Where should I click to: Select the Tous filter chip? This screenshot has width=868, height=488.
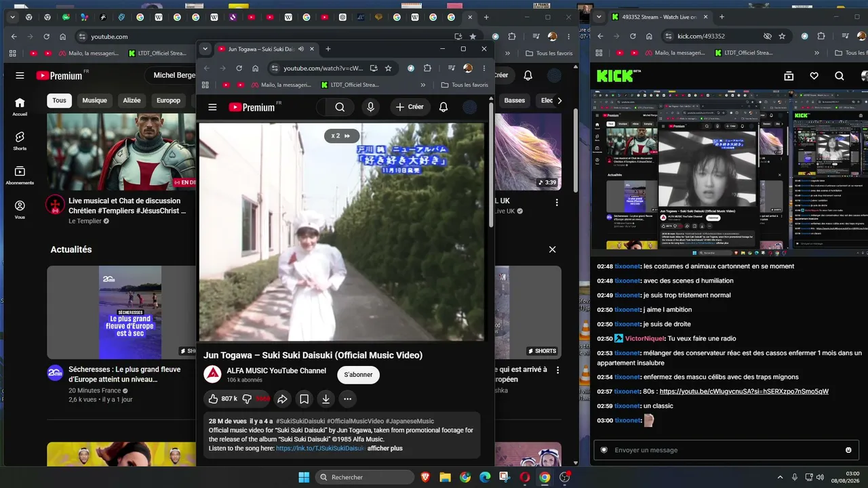coord(60,100)
